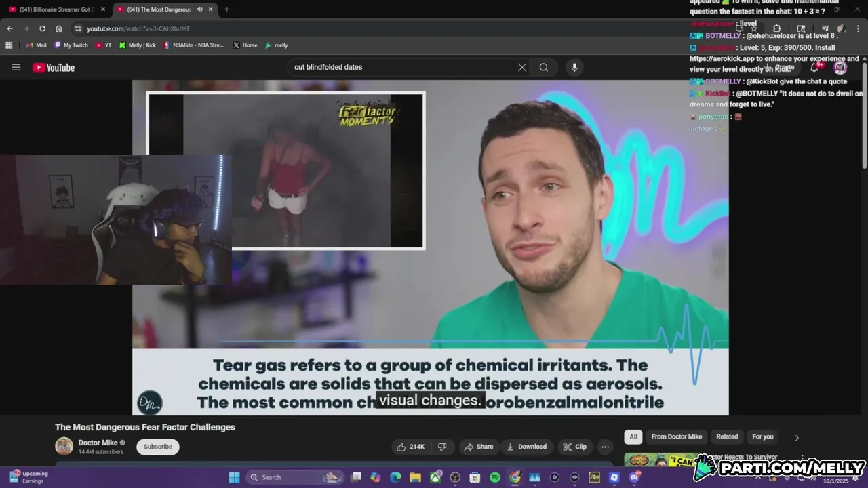Open My Twitch bookmark
The width and height of the screenshot is (868, 488).
[x=71, y=45]
